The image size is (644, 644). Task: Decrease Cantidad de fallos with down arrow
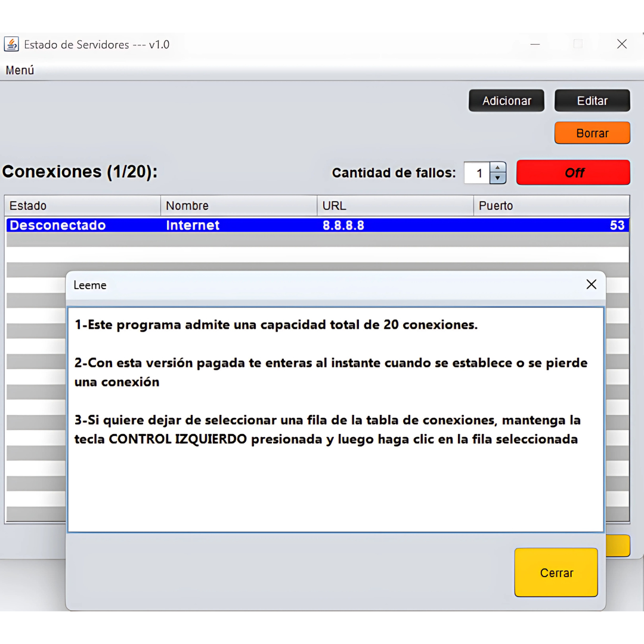click(497, 178)
